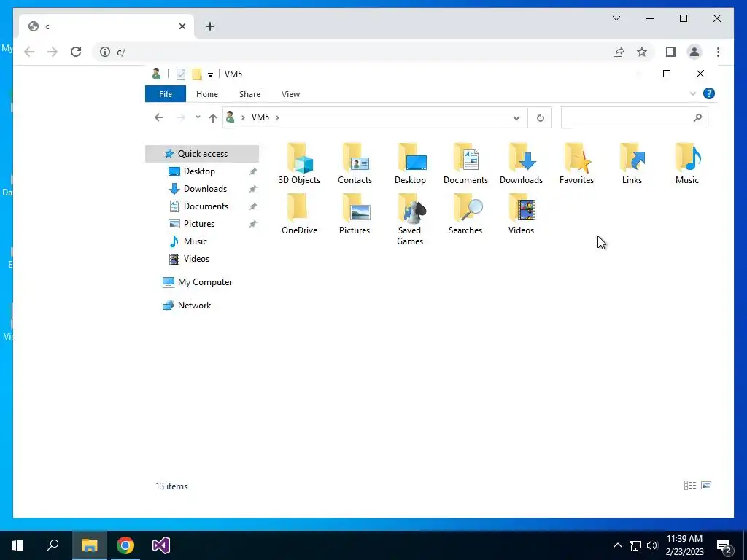The height and width of the screenshot is (560, 747).
Task: Switch to the Share ribbon tab
Action: [x=249, y=94]
